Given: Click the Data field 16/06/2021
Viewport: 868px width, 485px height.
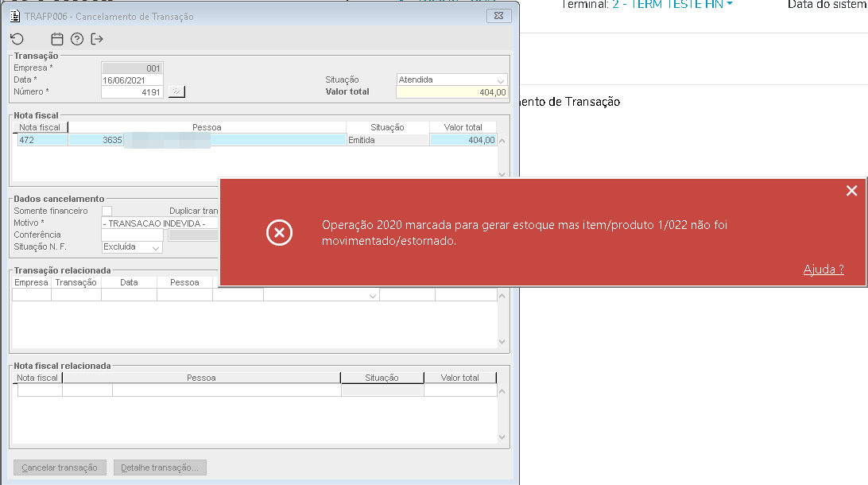Looking at the screenshot, I should [x=132, y=80].
